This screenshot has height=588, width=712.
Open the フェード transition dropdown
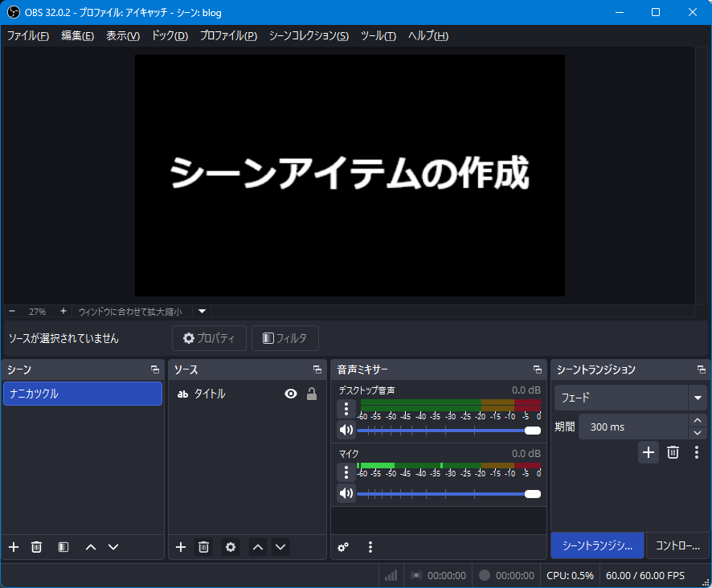696,398
